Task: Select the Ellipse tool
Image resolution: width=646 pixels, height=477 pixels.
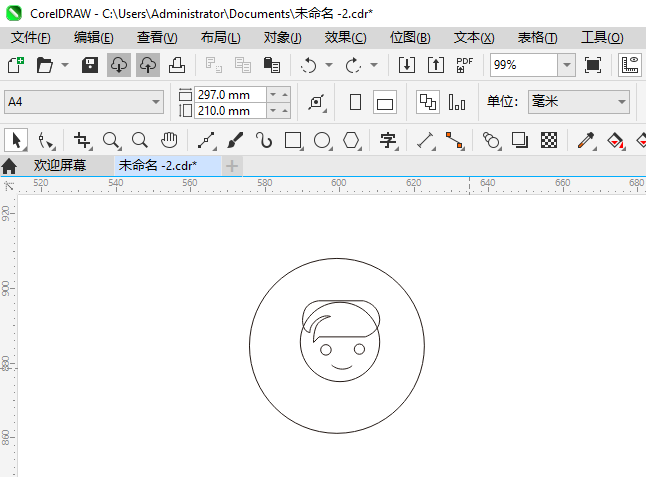Action: pyautogui.click(x=322, y=140)
